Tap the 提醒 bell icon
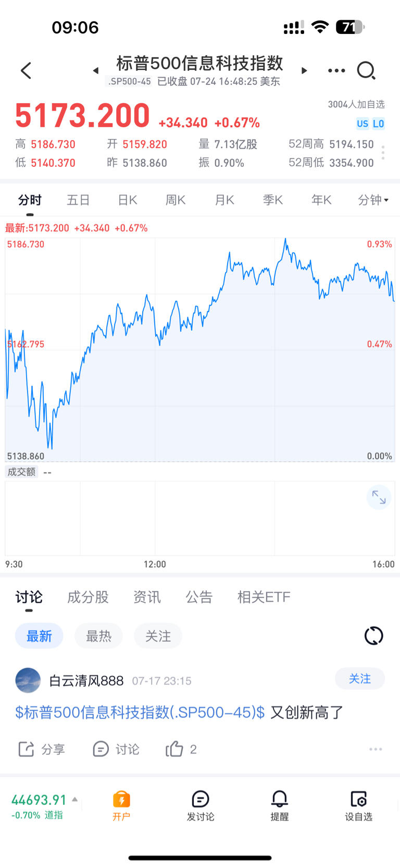The height and width of the screenshot is (868, 400). (279, 805)
